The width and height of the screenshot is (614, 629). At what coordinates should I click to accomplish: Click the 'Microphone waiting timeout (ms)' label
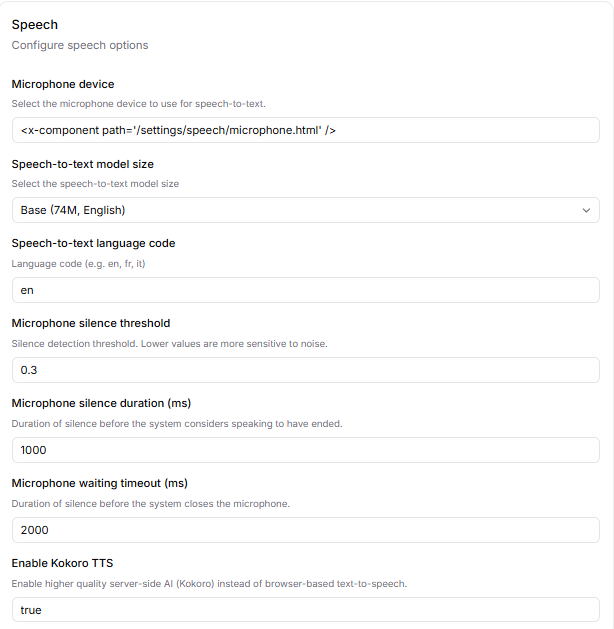pos(101,483)
